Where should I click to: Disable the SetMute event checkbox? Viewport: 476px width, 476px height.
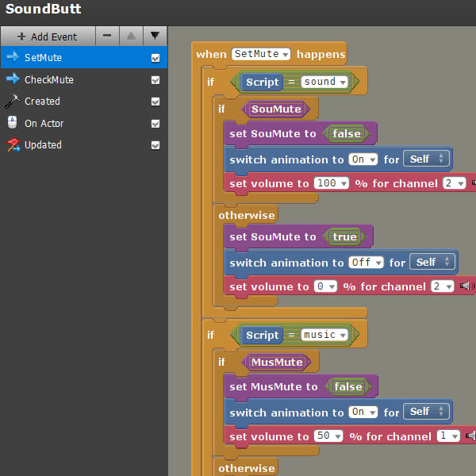(x=155, y=58)
